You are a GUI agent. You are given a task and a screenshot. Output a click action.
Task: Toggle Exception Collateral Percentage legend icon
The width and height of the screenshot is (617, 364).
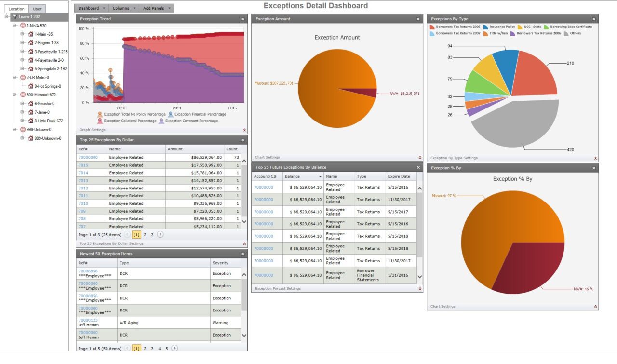[x=100, y=121]
